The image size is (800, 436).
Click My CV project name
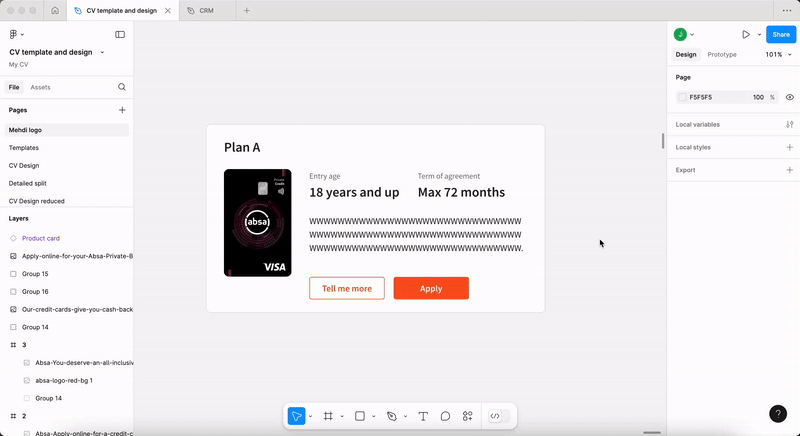[18, 65]
